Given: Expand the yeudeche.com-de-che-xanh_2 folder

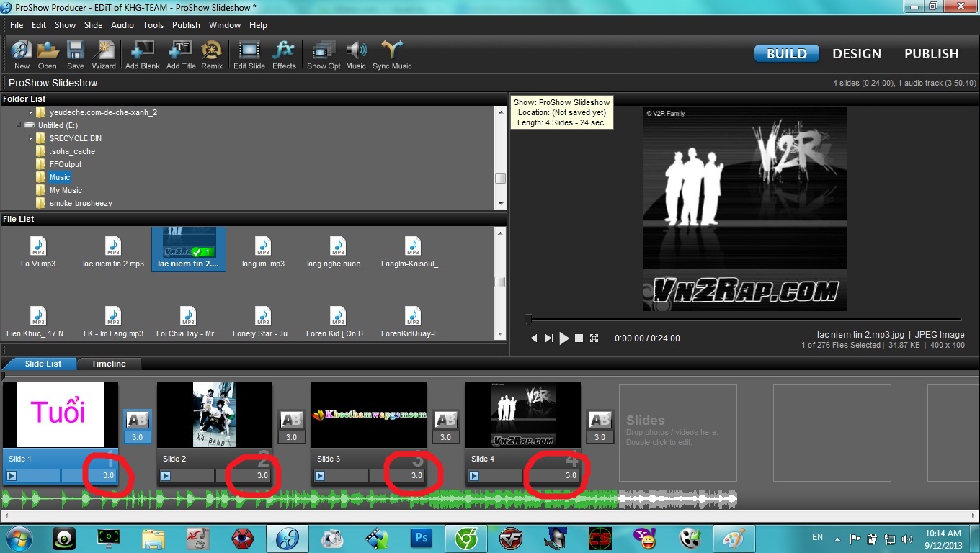Looking at the screenshot, I should (x=30, y=113).
